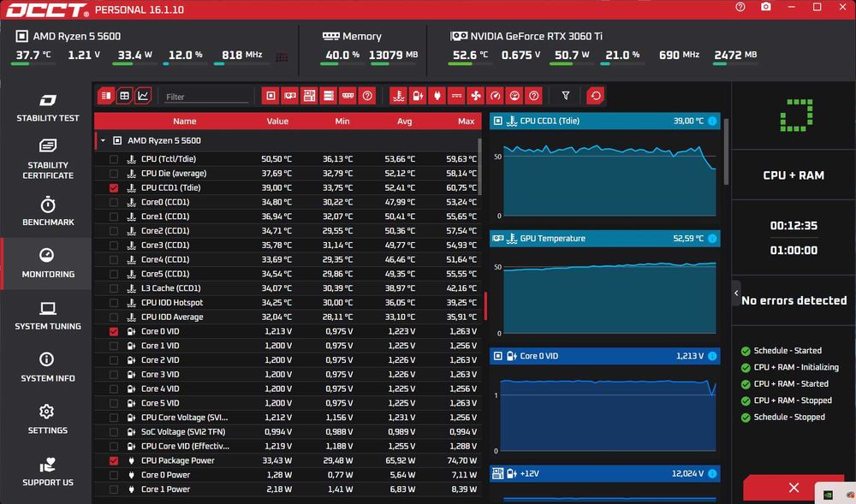Toggle power plug sensor type filter

point(437,96)
